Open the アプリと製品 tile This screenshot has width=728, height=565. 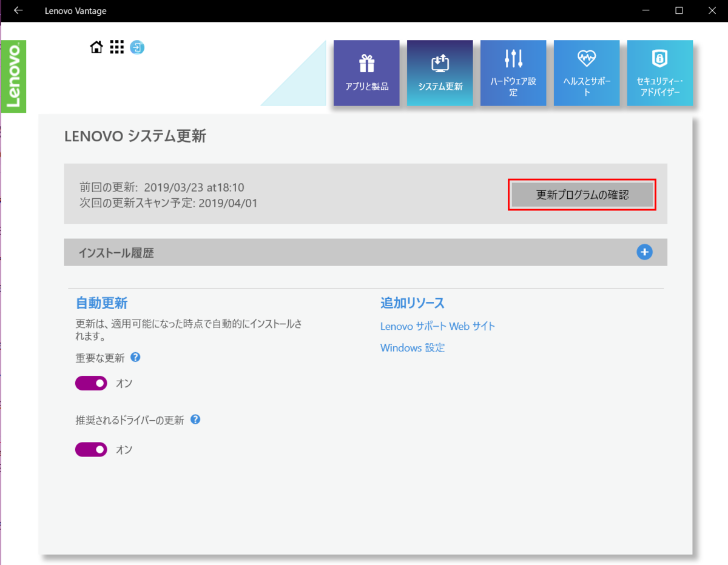(366, 73)
